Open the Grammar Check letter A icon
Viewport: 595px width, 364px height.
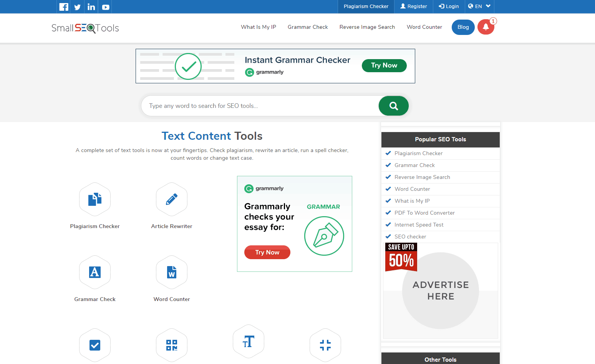[95, 272]
